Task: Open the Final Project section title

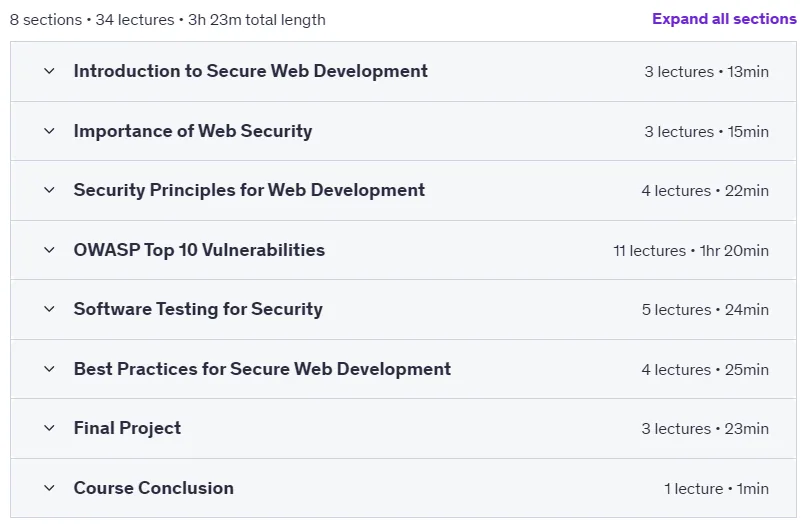Action: (127, 428)
